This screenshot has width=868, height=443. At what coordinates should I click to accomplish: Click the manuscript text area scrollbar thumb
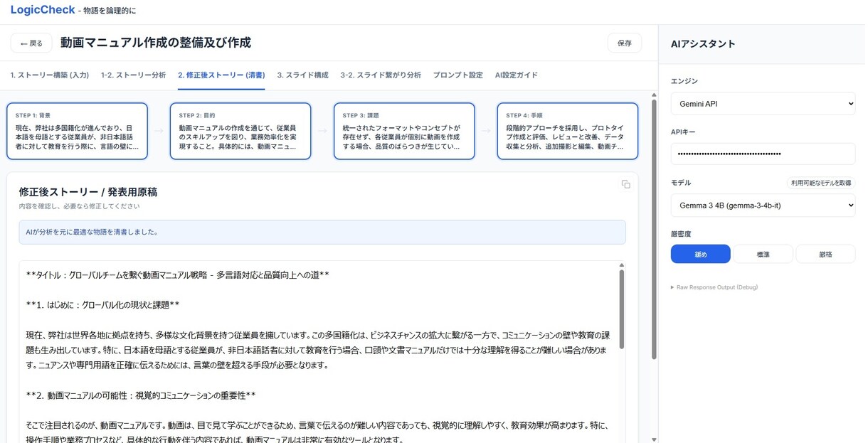pos(621,309)
